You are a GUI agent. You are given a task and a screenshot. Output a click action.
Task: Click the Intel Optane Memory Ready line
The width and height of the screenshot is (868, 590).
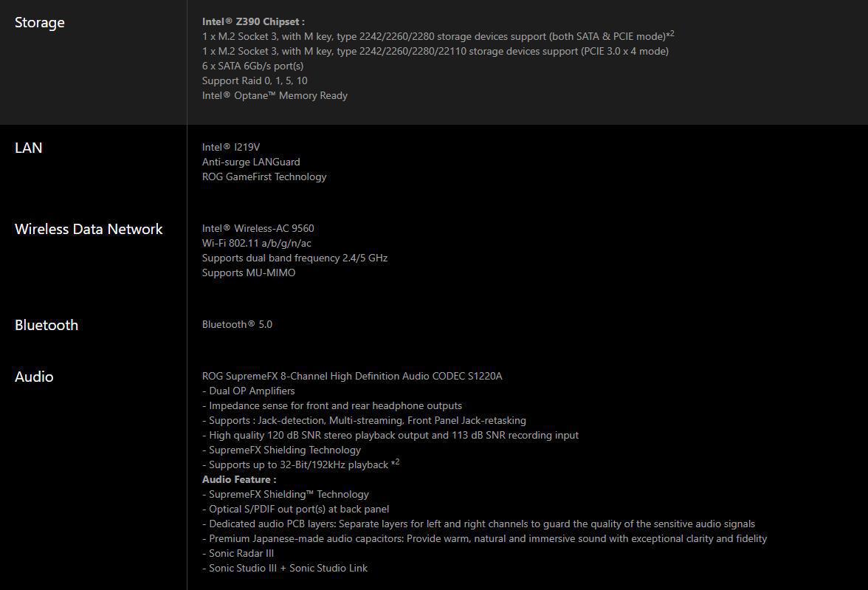(x=275, y=96)
